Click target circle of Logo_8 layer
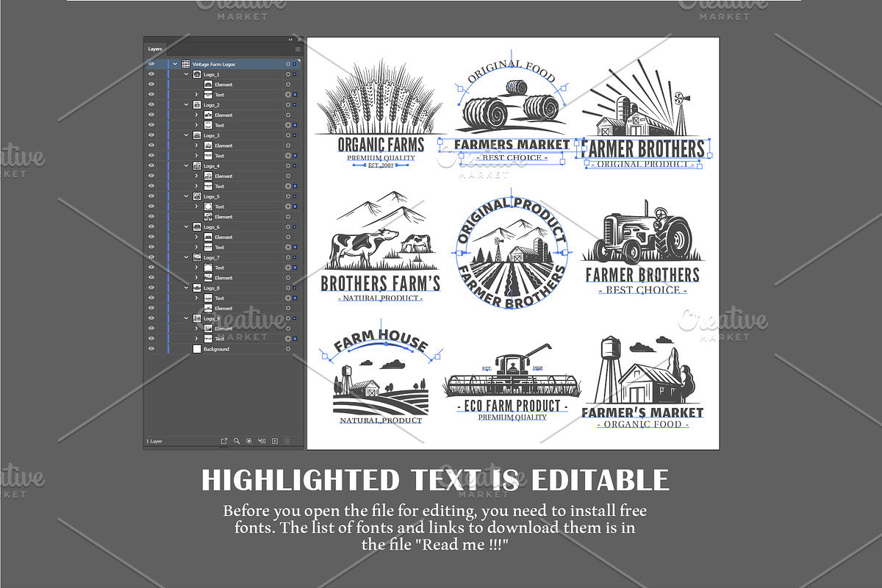882x588 pixels. (x=288, y=288)
